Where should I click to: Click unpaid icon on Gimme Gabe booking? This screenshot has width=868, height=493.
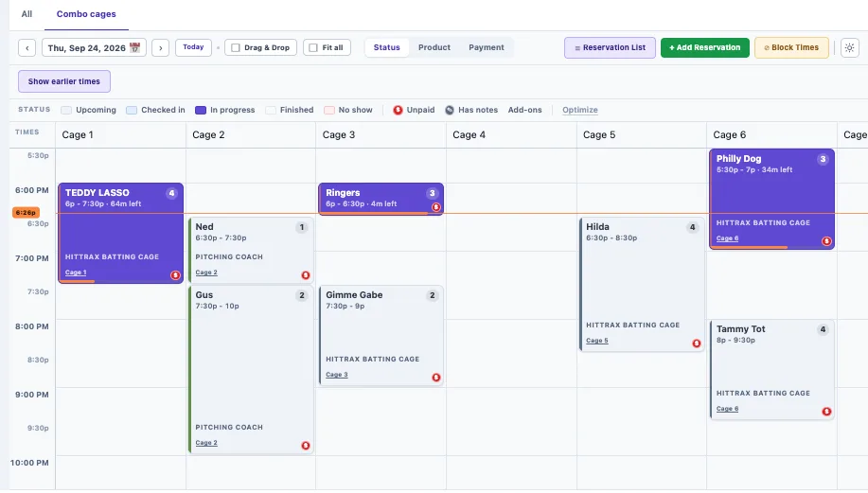click(436, 378)
